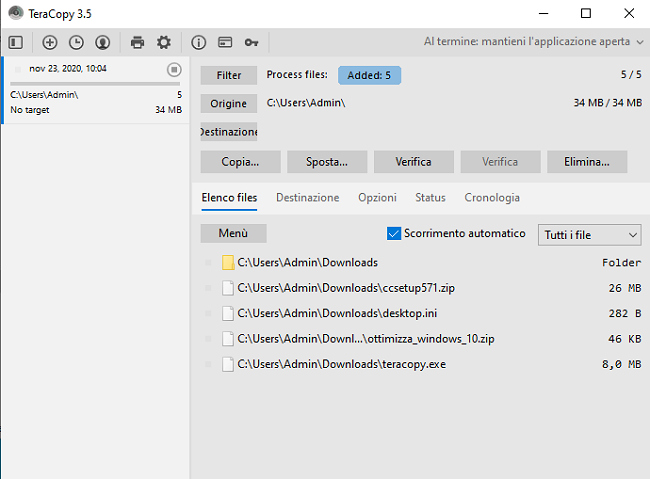Image resolution: width=650 pixels, height=479 pixels.
Task: Open settings with the gear icon
Action: (x=163, y=42)
